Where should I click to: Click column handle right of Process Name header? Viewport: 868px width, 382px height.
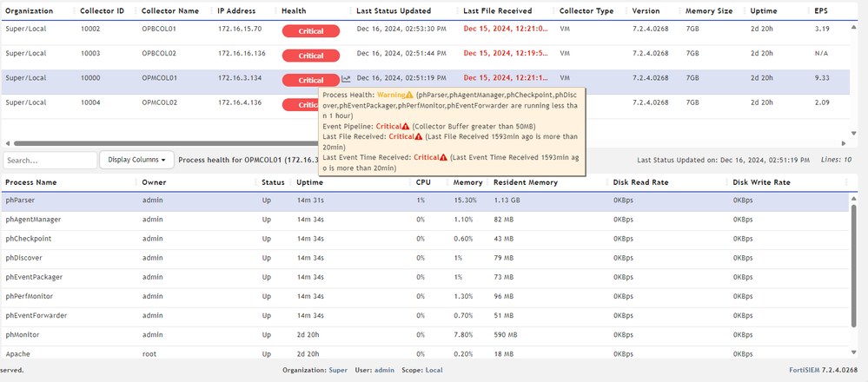tap(136, 182)
